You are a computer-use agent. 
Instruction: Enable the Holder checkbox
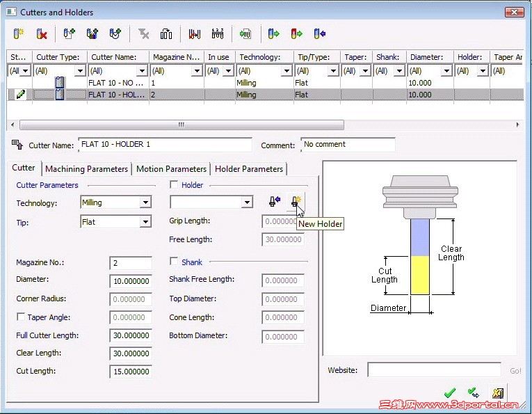click(174, 184)
